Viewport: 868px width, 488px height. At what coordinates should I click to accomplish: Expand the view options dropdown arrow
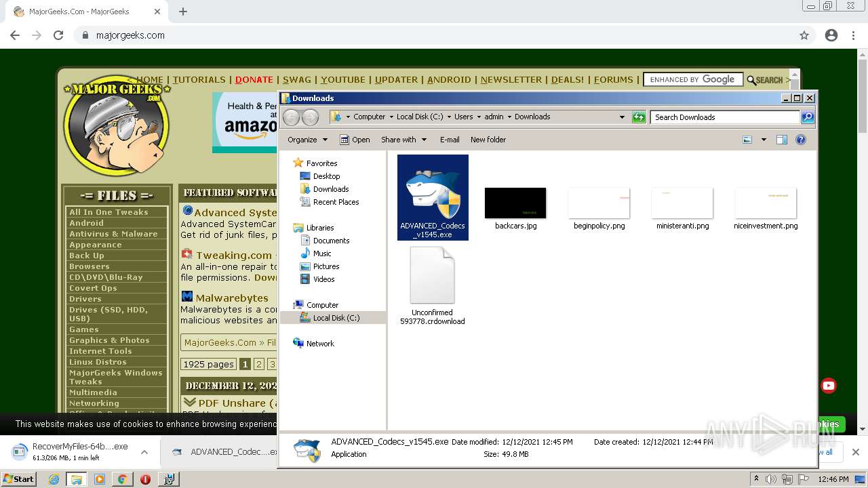764,140
